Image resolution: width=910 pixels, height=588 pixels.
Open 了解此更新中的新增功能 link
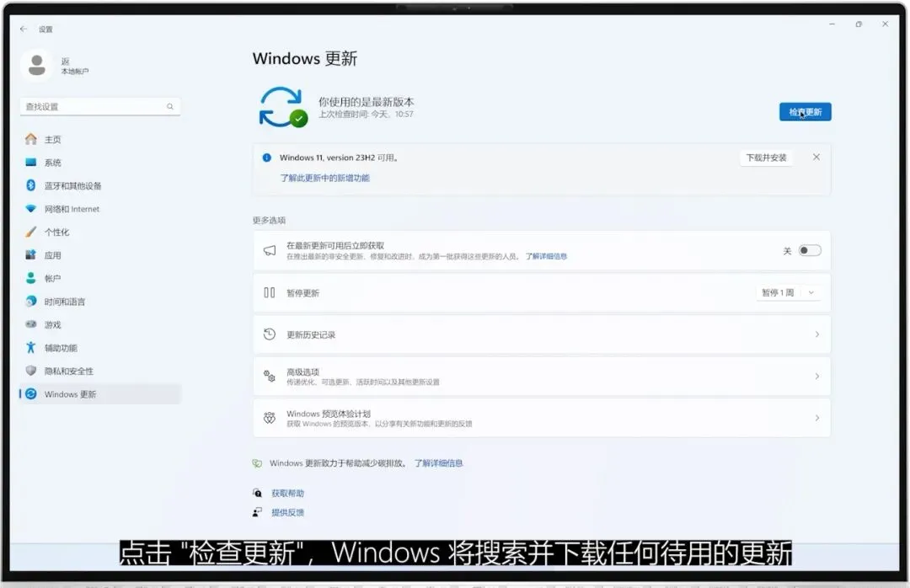[x=325, y=179]
